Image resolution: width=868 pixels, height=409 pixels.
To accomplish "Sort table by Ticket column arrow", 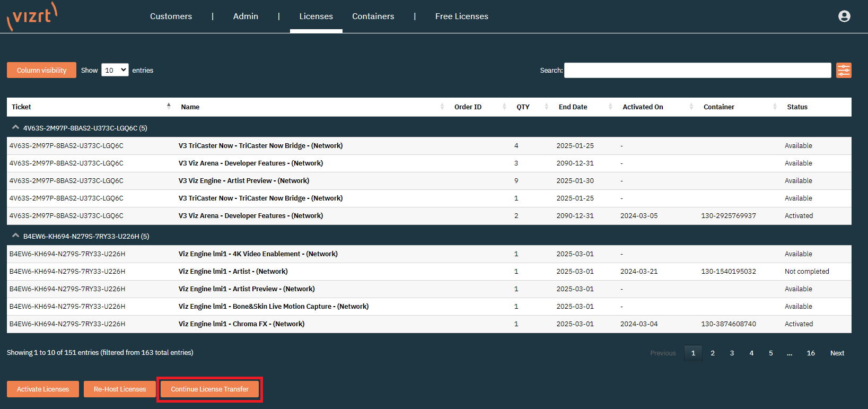I will click(169, 106).
